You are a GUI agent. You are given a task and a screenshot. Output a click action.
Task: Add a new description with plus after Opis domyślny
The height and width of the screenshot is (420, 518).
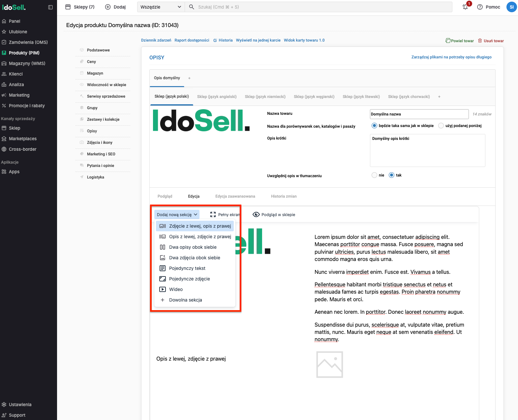189,78
